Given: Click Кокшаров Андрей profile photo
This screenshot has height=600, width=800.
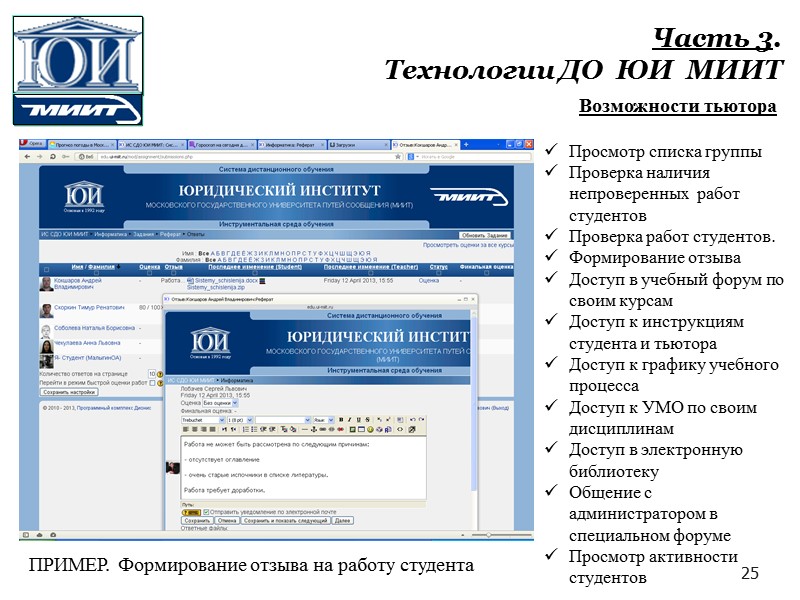Looking at the screenshot, I should 46,284.
